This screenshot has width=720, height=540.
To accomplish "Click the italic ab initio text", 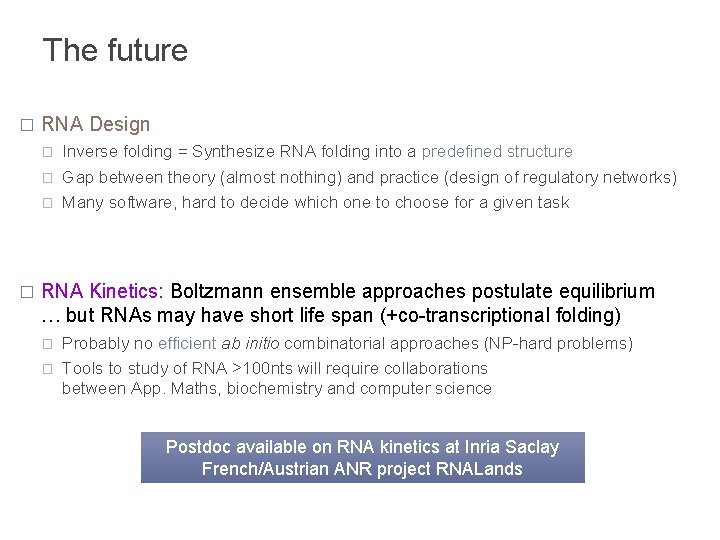I will click(250, 344).
